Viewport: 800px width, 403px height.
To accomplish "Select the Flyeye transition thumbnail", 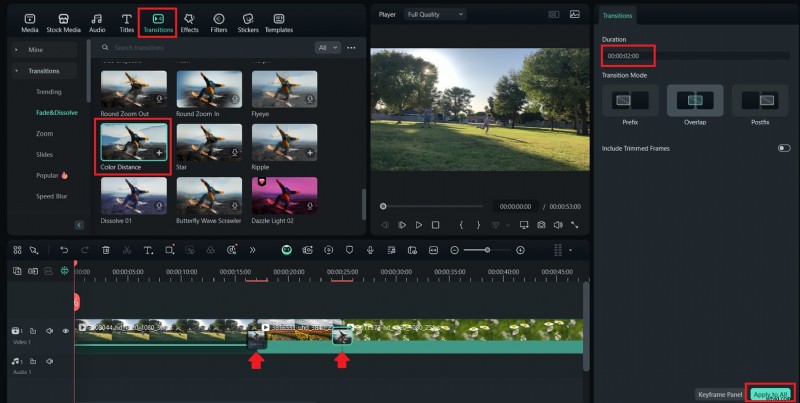I will 284,89.
